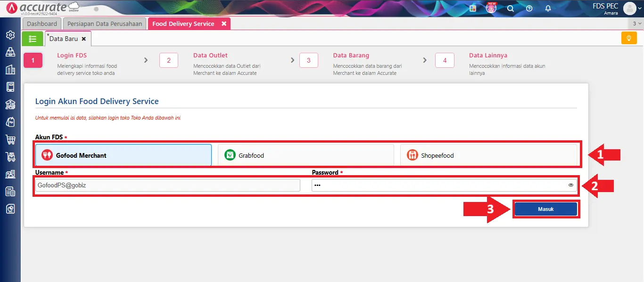
Task: Open Persiapan Data Perusahaan tab
Action: (105, 24)
